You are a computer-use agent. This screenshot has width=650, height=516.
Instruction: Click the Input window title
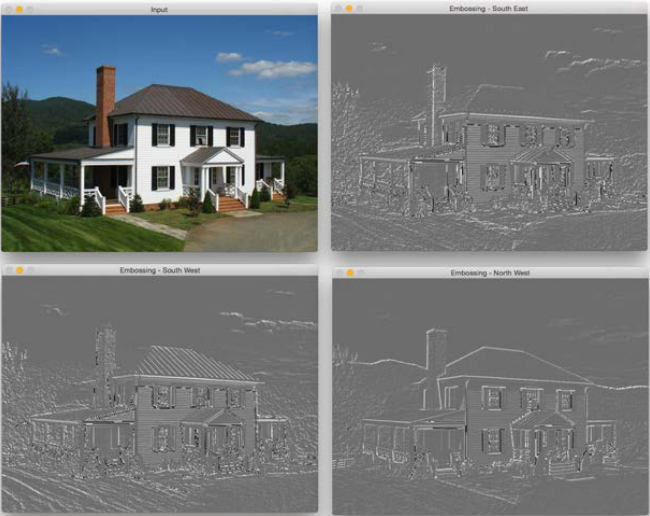pos(159,10)
